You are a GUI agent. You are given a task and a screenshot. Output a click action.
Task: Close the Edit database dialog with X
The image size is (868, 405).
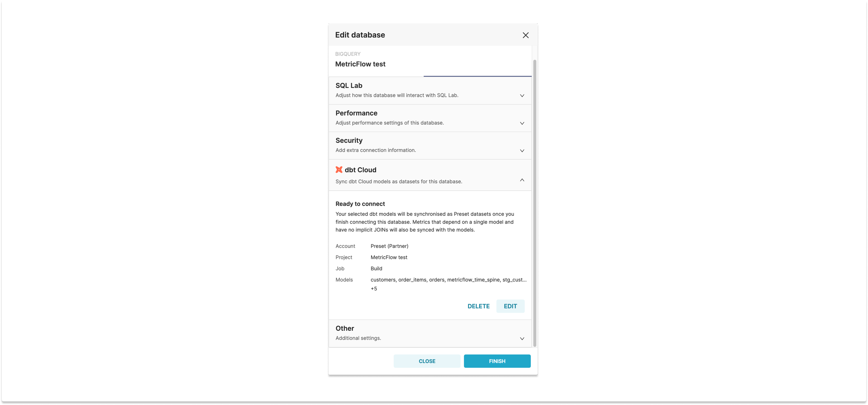tap(526, 35)
